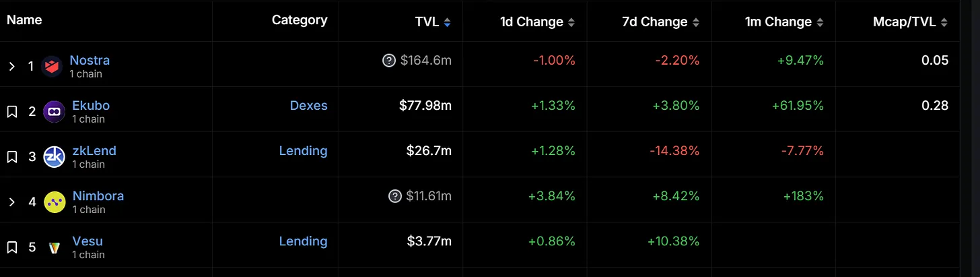The width and height of the screenshot is (980, 277).
Task: Click the question mark icon beside $164.6m
Action: click(x=388, y=61)
